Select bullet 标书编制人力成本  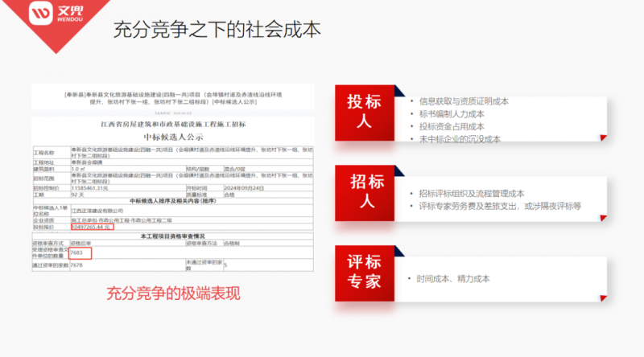click(452, 114)
